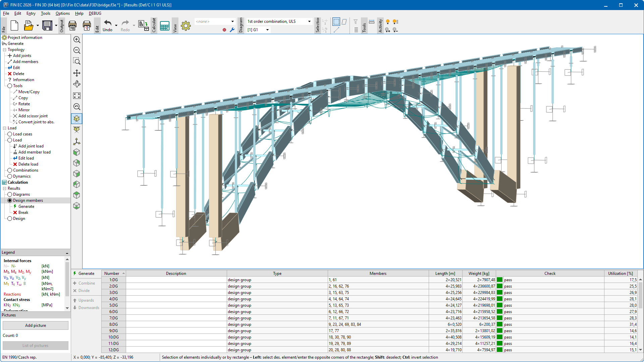Image resolution: width=644 pixels, height=362 pixels.
Task: Open the [1] G1 combination dropdown
Action: pos(267,30)
